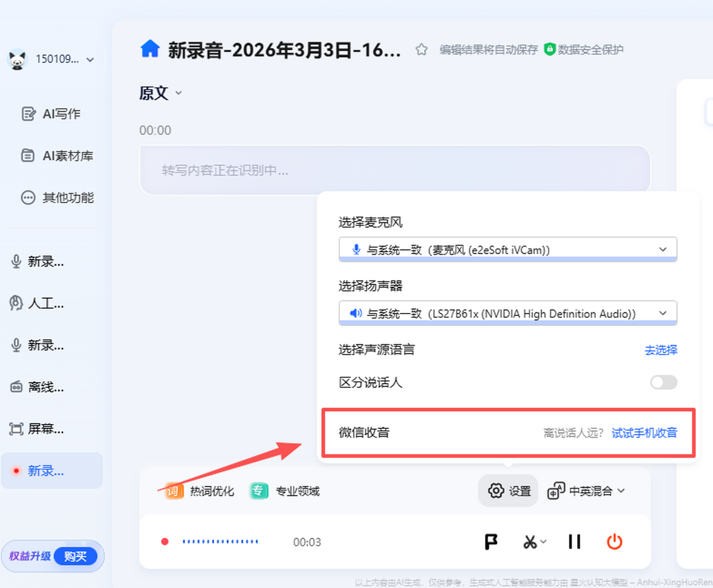This screenshot has height=588, width=713.
Task: Open the 热词优化 hot word option
Action: click(x=200, y=491)
